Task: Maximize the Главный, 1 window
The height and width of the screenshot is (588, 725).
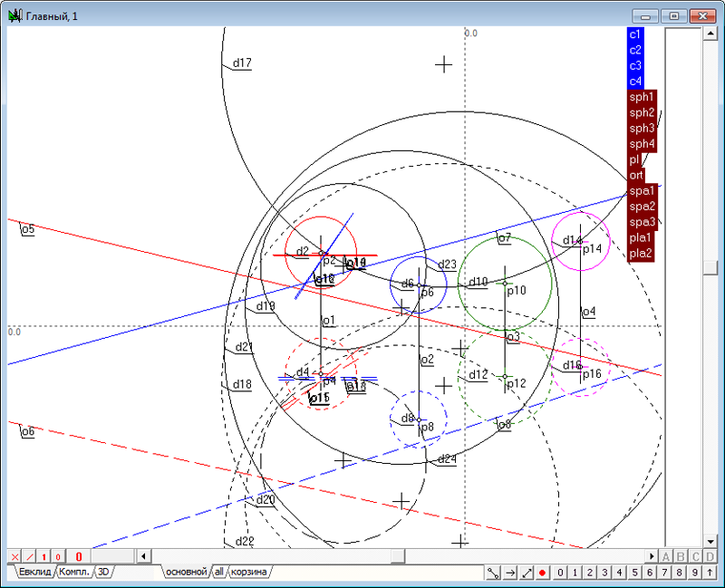Action: (x=673, y=16)
